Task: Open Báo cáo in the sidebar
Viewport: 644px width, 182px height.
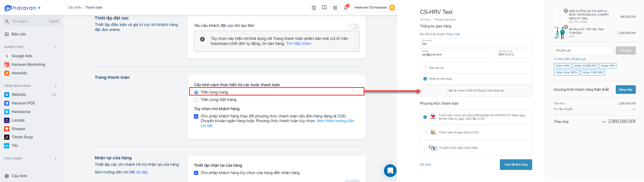Action: [19, 34]
